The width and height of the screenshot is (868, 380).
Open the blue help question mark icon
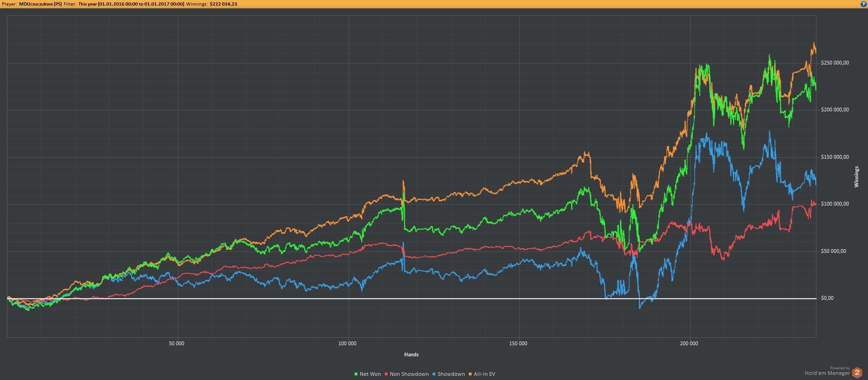863,4
